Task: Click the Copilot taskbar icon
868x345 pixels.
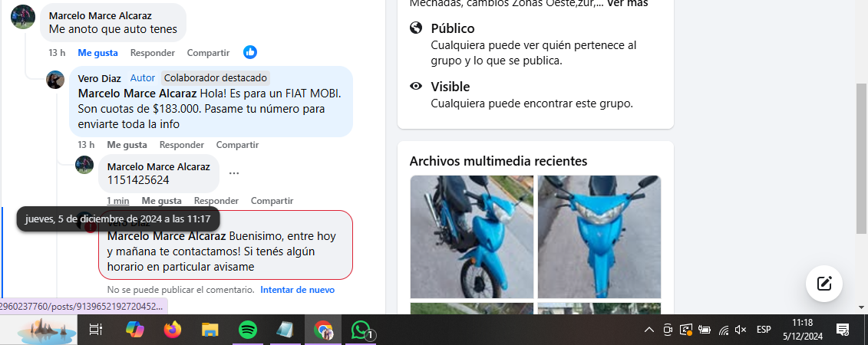Action: tap(135, 330)
